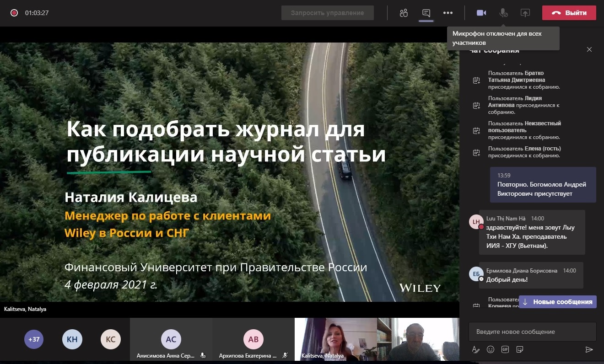
Task: Click the recording indicator icon
Action: tap(14, 13)
